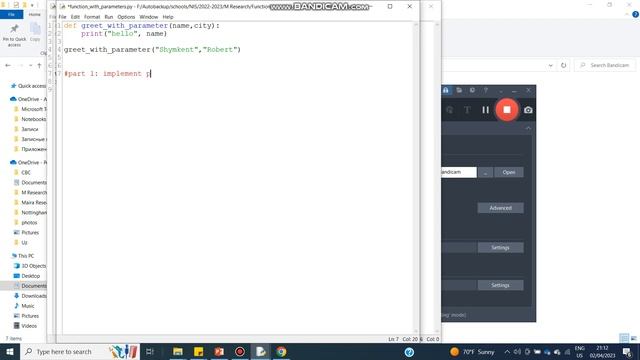Click the refresh icon in File Explorer address bar
Screen dimensions: 640x360
coord(563,65)
